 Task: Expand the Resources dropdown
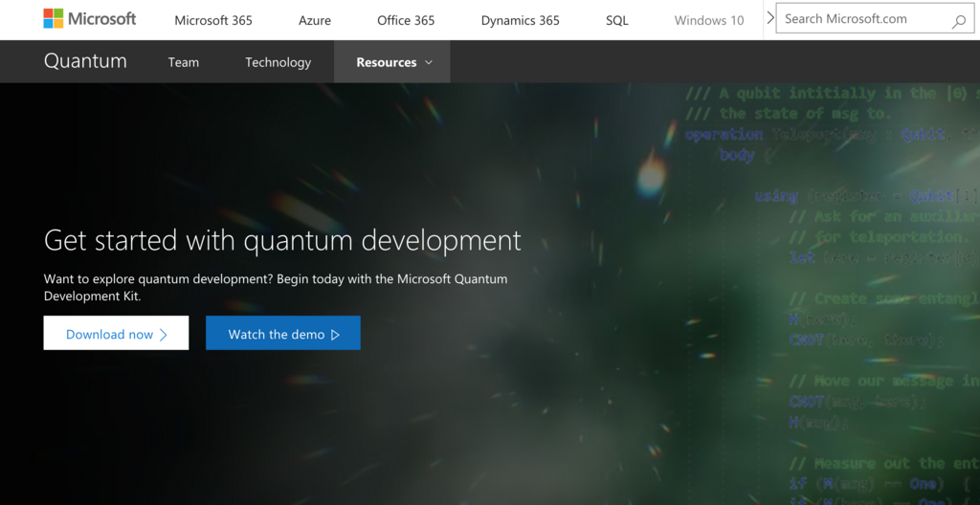tap(391, 62)
